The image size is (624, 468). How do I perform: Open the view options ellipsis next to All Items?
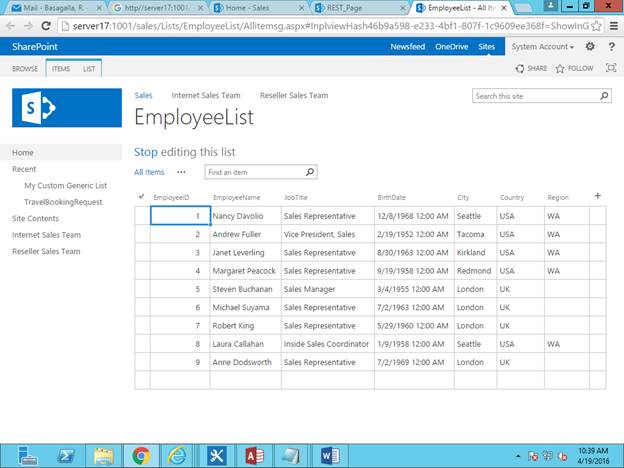(x=181, y=172)
